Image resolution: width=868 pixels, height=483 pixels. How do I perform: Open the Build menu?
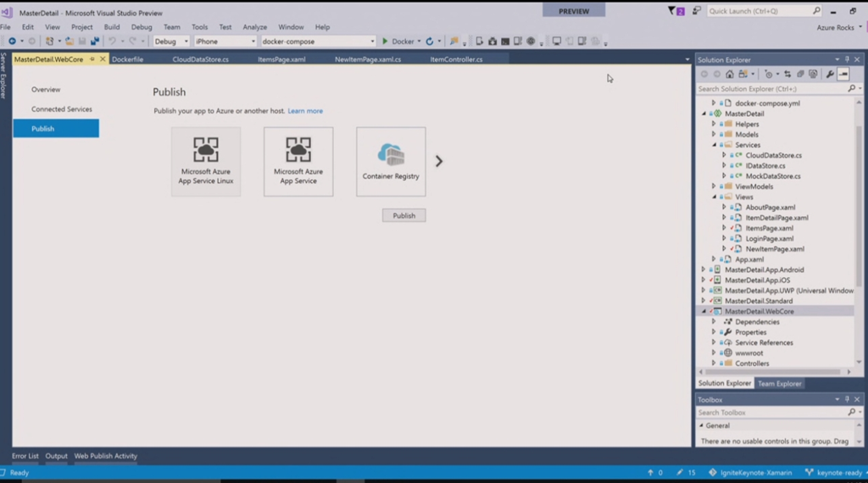click(x=112, y=27)
